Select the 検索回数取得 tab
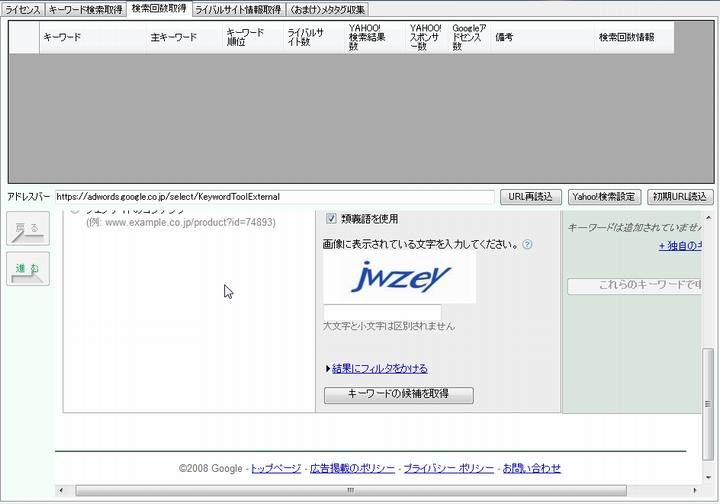Screen dimensions: 720x504 (159, 8)
